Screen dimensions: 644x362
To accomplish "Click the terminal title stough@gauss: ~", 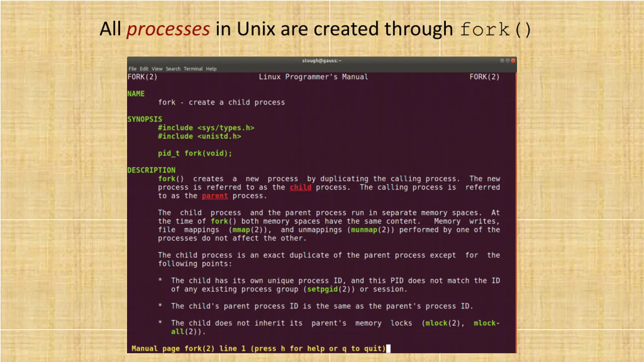I will [322, 61].
